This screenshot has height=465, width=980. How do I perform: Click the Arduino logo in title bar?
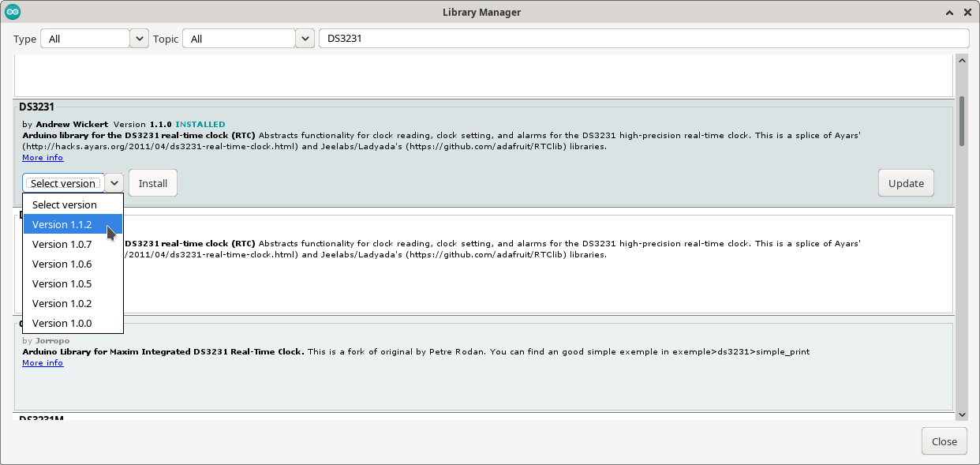click(x=13, y=12)
